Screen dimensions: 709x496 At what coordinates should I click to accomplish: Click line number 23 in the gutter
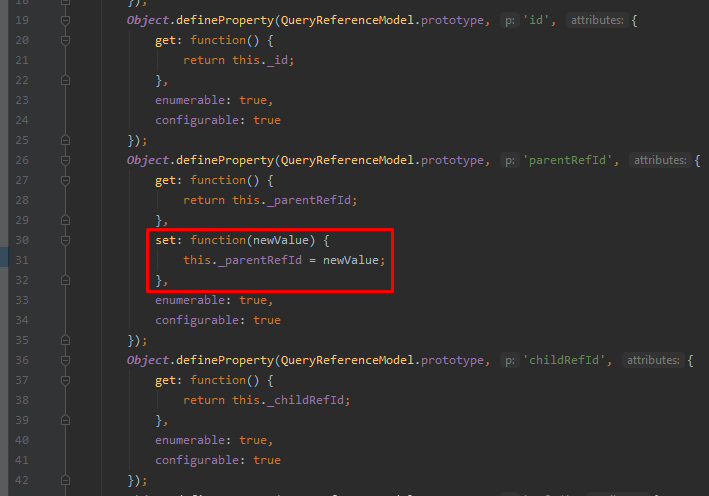tap(22, 100)
